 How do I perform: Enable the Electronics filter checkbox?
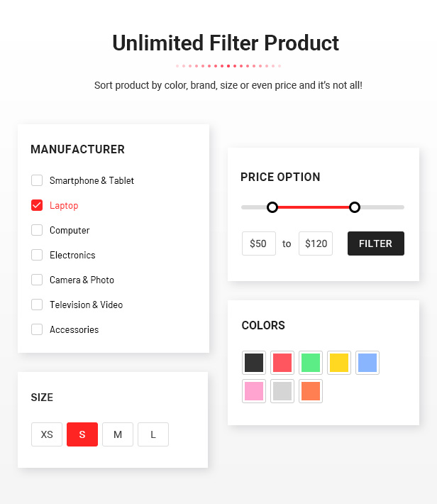tap(37, 255)
